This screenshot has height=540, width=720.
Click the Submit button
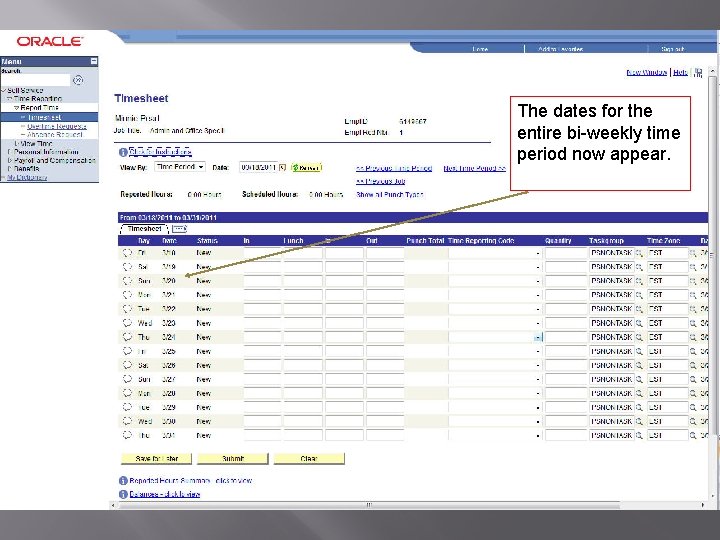pos(233,458)
